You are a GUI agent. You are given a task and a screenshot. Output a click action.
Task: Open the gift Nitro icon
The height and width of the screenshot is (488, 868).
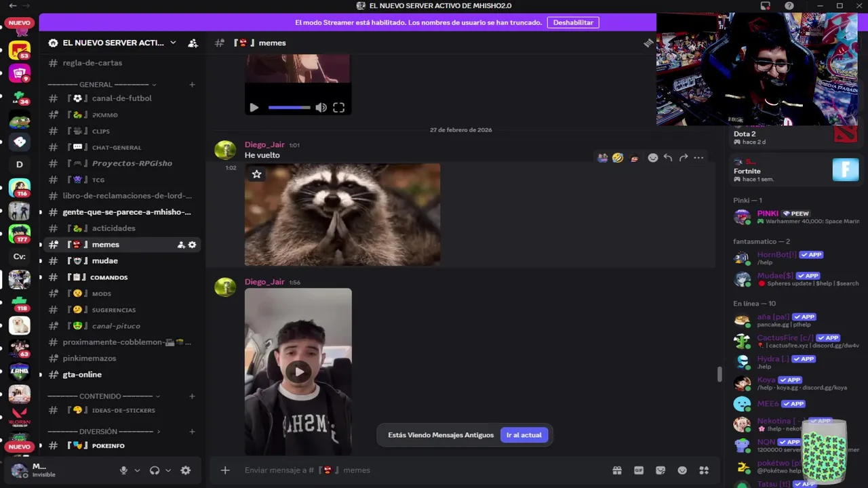[617, 470]
